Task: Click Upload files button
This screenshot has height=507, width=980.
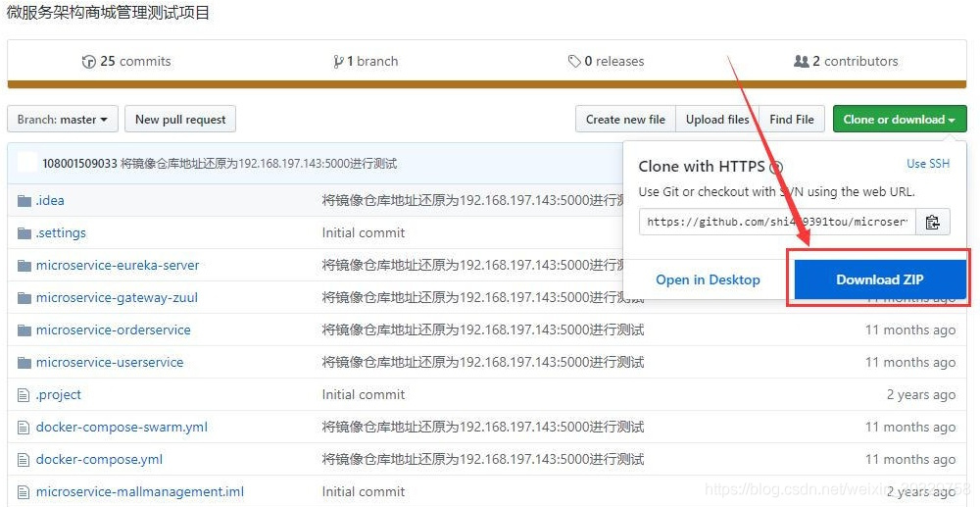Action: (717, 119)
